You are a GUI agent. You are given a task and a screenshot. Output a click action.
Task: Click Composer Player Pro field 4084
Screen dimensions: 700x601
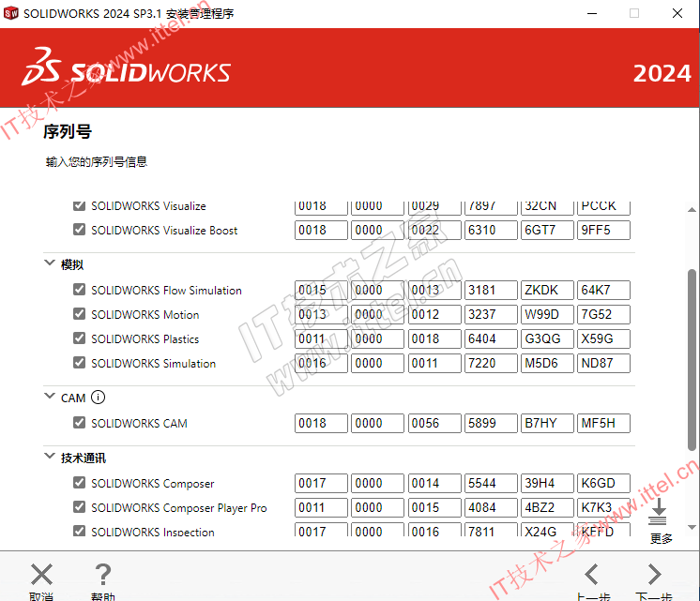(491, 508)
